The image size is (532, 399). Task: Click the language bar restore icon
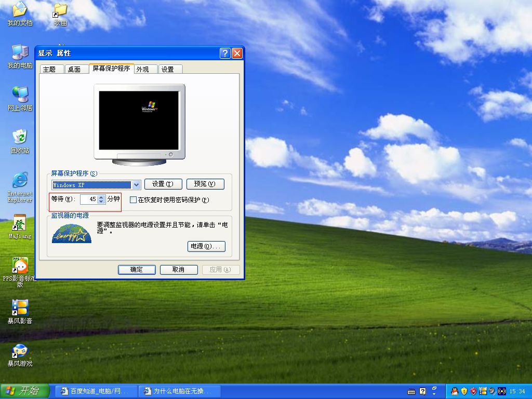coord(434,388)
